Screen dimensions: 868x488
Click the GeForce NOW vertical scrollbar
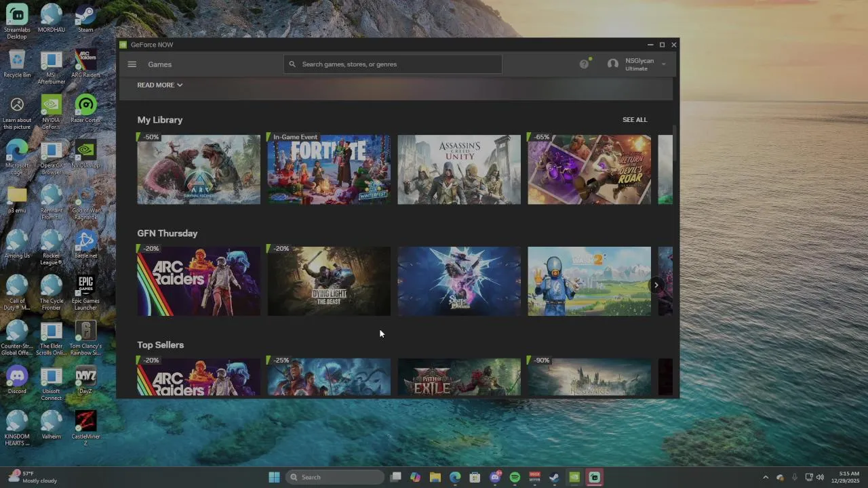675,142
